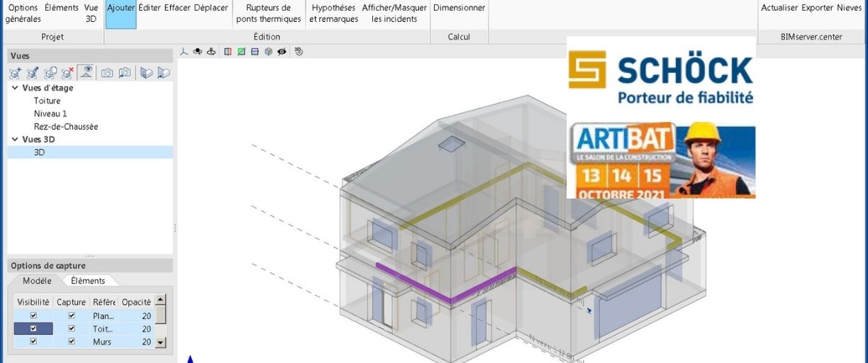The width and height of the screenshot is (868, 363).
Task: Switch to the Éléments tab in Options de capture
Action: (x=88, y=281)
